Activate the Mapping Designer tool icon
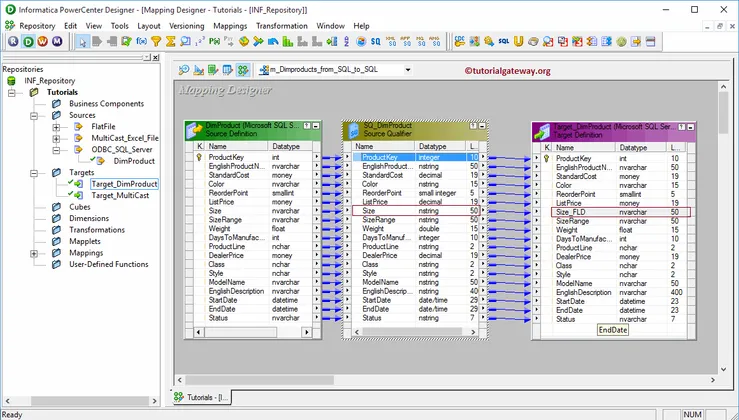The image size is (739, 420). pos(243,70)
